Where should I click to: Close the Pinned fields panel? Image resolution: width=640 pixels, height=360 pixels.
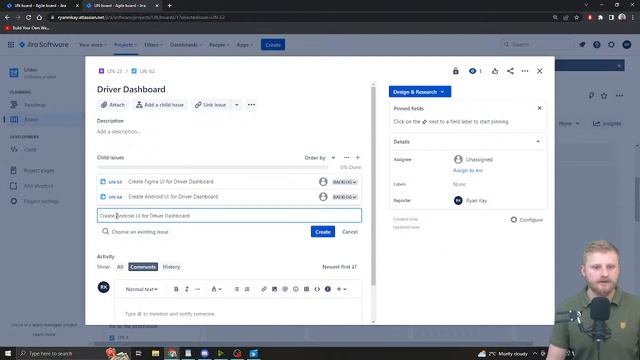540,108
